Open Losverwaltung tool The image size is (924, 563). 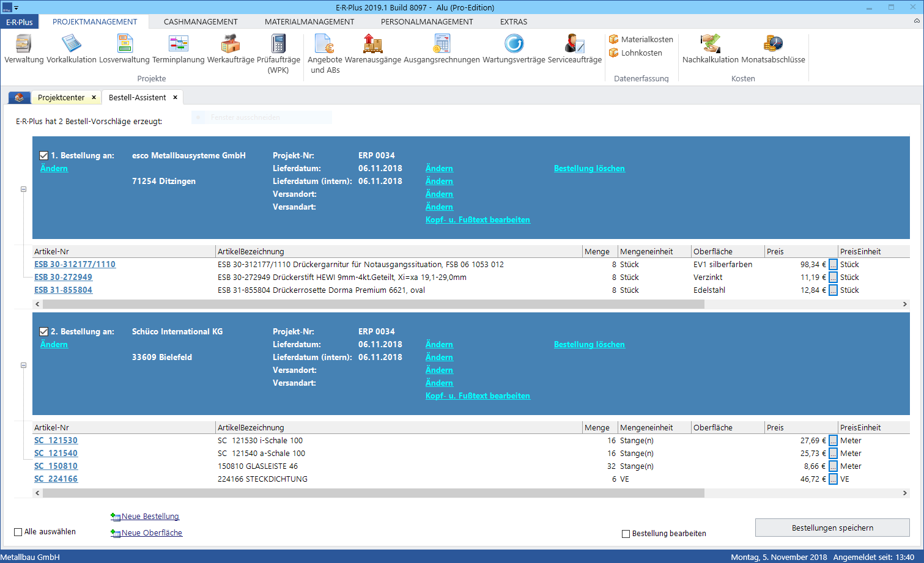pos(124,49)
